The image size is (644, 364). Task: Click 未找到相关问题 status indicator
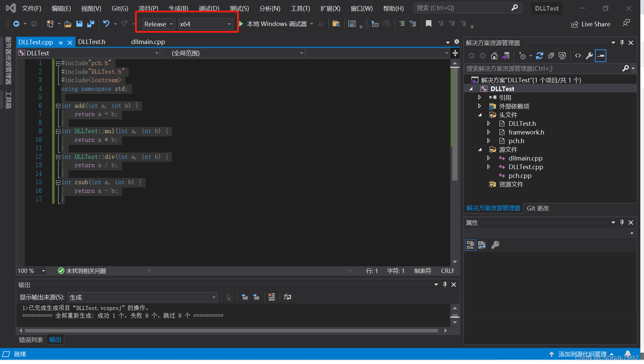click(x=82, y=271)
